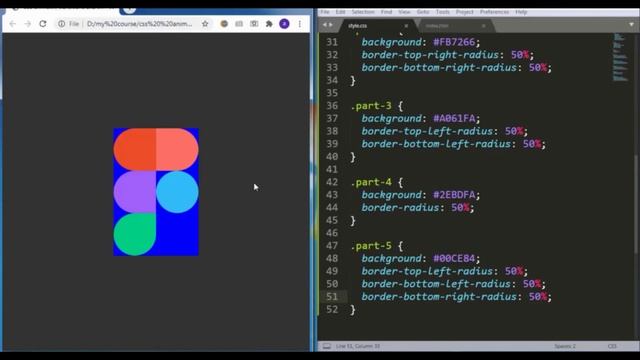The width and height of the screenshot is (640, 360).
Task: Open the Chrome Extensions puzzle icon
Action: click(269, 24)
